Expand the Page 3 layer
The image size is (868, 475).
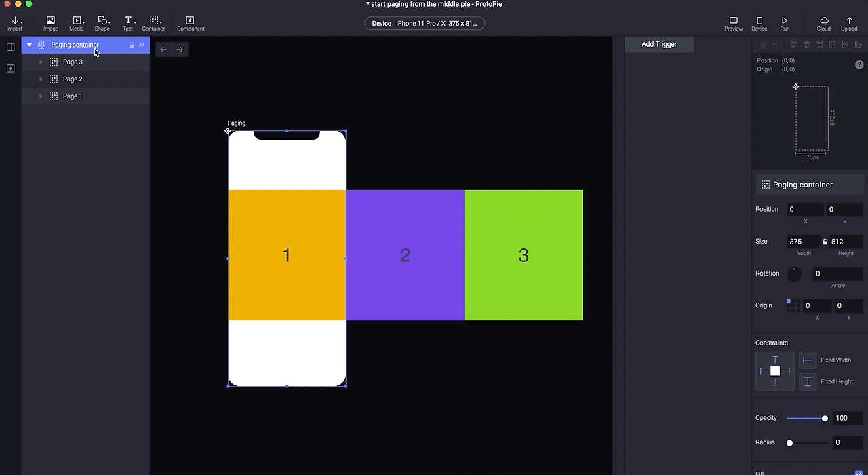pos(41,62)
